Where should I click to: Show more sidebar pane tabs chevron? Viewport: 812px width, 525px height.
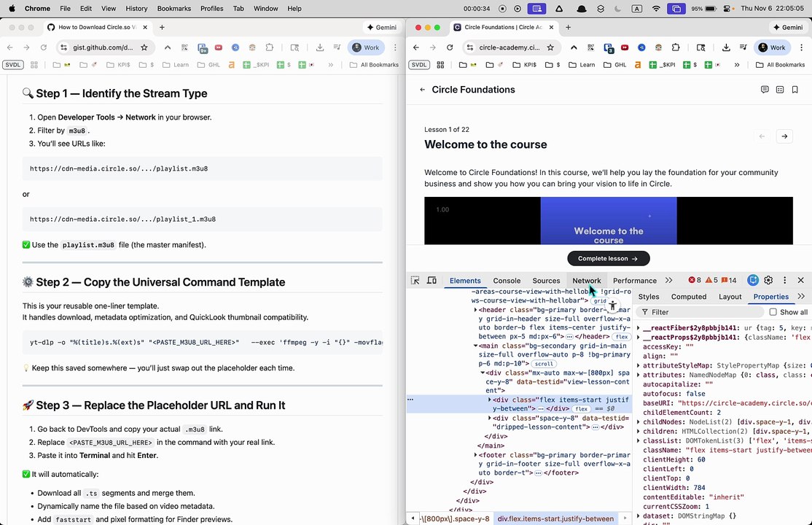(801, 297)
